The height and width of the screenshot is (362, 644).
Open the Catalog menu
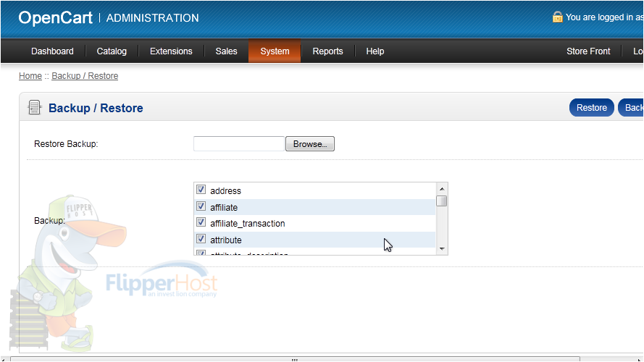coord(112,51)
